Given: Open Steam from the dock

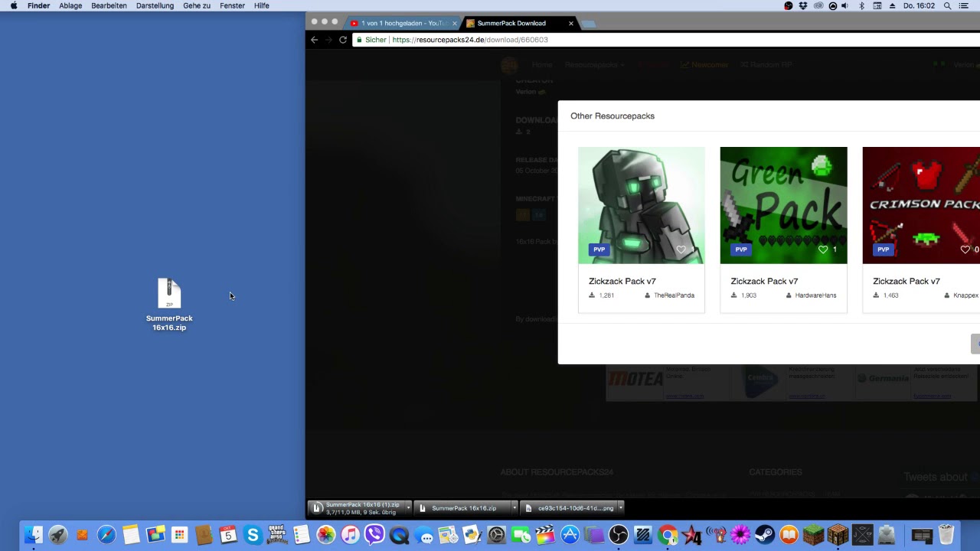Looking at the screenshot, I should coord(765,535).
